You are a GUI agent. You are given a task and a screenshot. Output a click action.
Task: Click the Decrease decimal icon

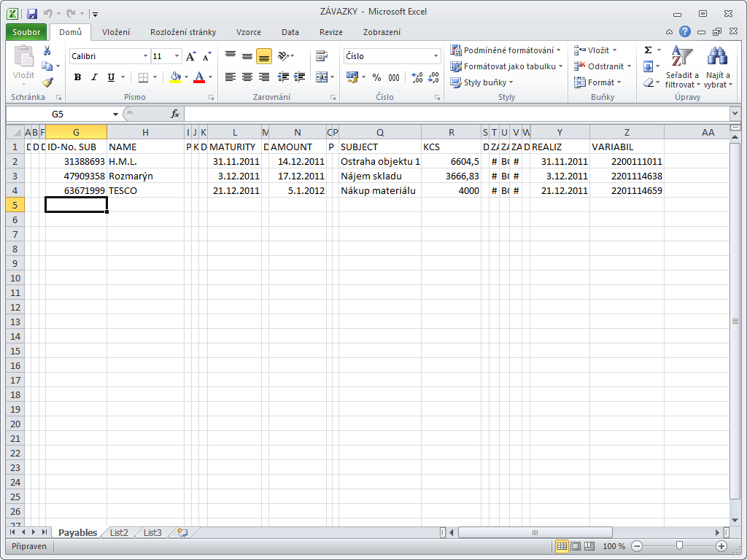[x=433, y=77]
